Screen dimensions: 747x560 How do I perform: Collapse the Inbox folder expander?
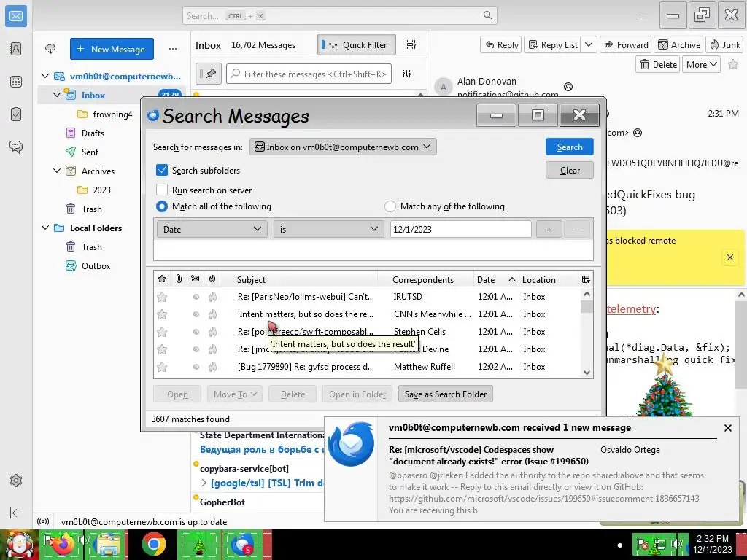(x=57, y=95)
